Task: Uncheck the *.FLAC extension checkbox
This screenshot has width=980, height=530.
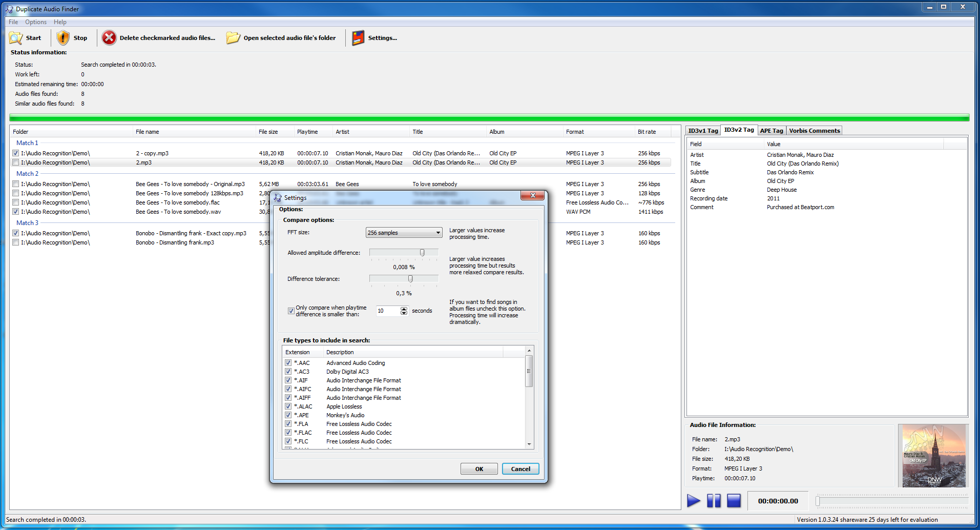Action: pyautogui.click(x=288, y=433)
